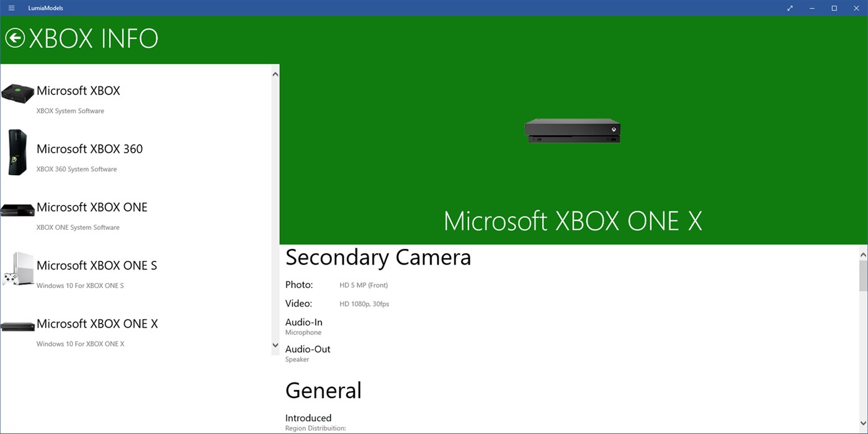
Task: Minimize the LumiaModels window
Action: (x=812, y=8)
